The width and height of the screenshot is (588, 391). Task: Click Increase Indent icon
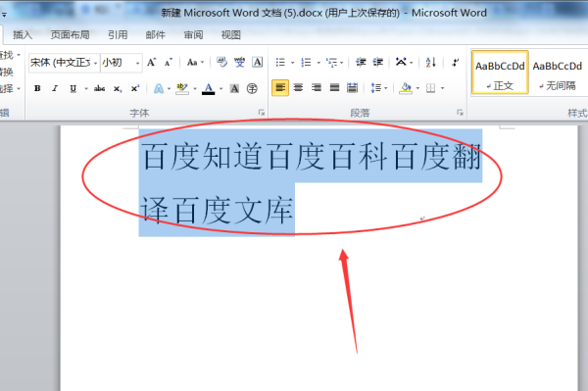[378, 63]
